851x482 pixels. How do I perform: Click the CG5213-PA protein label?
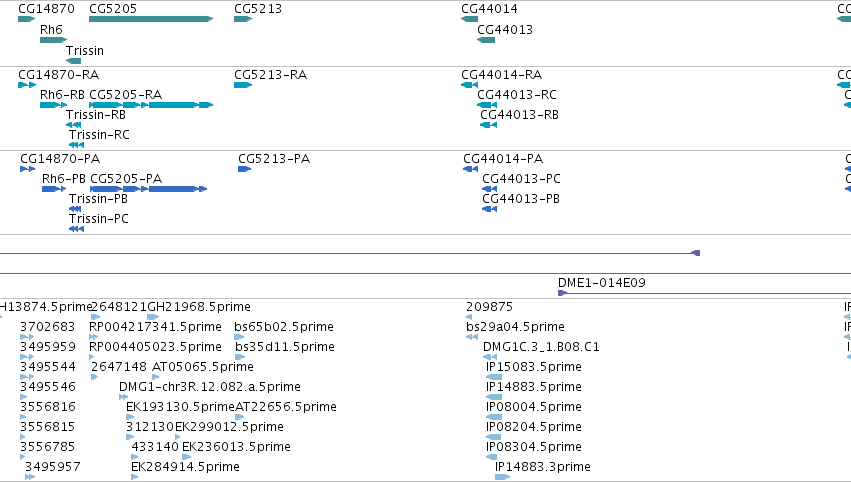[274, 158]
